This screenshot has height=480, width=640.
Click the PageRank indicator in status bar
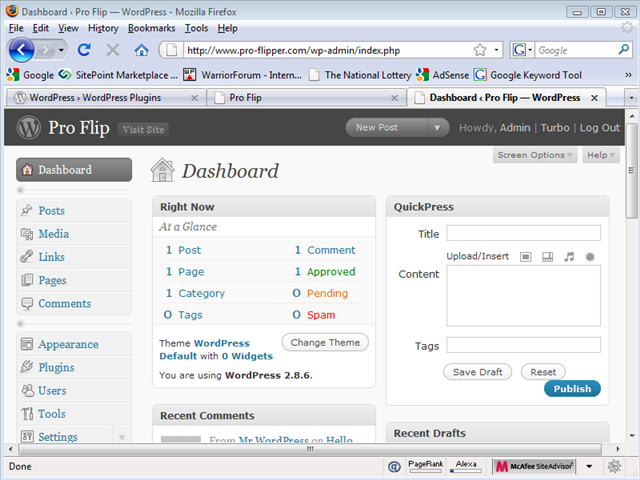[x=426, y=466]
